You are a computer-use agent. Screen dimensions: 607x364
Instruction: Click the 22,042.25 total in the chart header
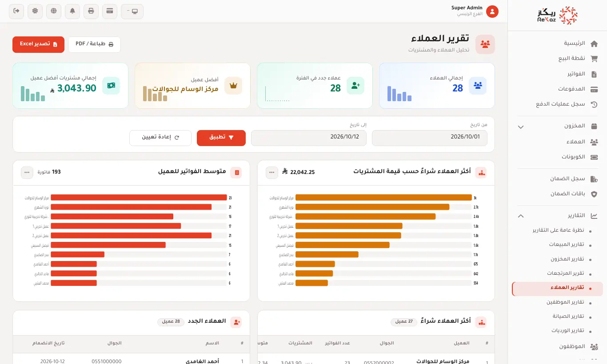pos(303,173)
